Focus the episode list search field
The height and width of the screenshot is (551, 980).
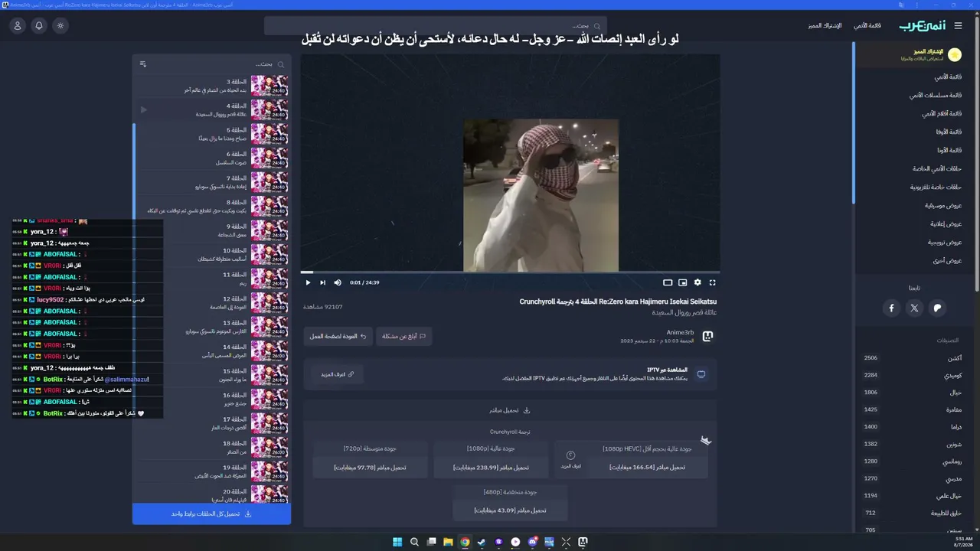(217, 64)
